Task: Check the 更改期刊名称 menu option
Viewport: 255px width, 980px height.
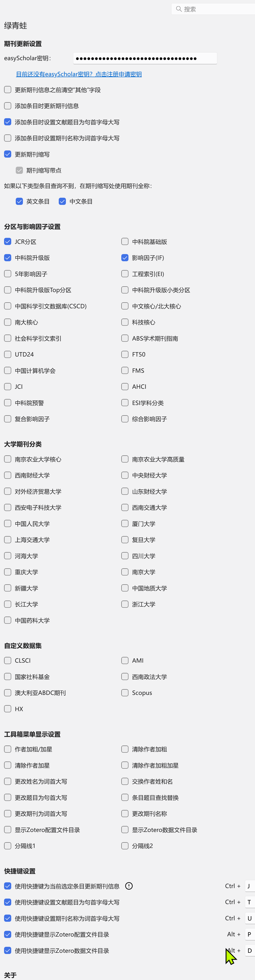Action: [x=125, y=813]
